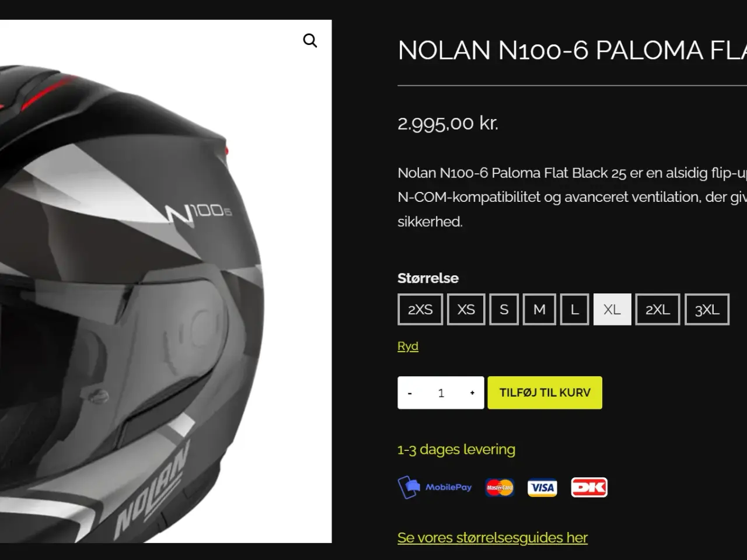Click the Visa card logo
The height and width of the screenshot is (560, 747).
(x=542, y=488)
